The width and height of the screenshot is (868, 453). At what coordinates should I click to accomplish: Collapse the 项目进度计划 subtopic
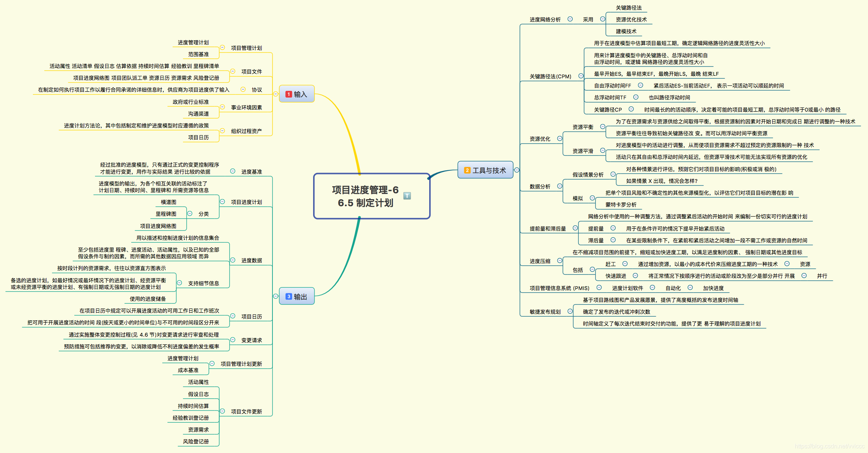223,201
